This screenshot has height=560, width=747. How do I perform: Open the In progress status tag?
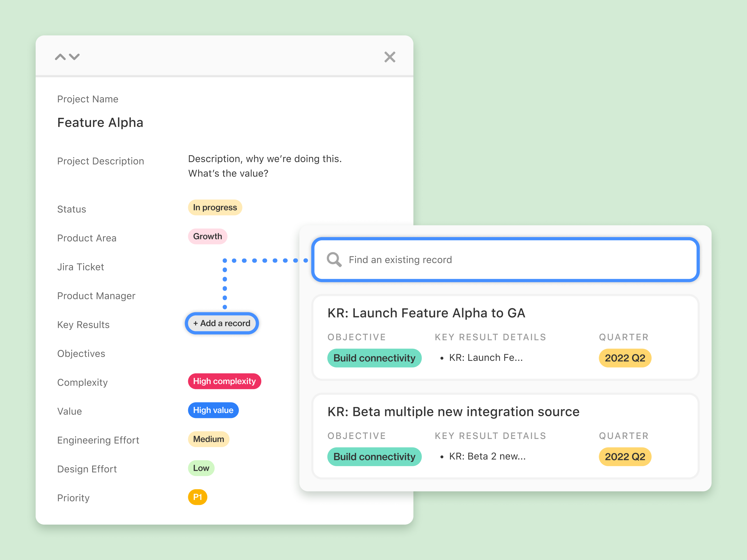[x=215, y=207]
